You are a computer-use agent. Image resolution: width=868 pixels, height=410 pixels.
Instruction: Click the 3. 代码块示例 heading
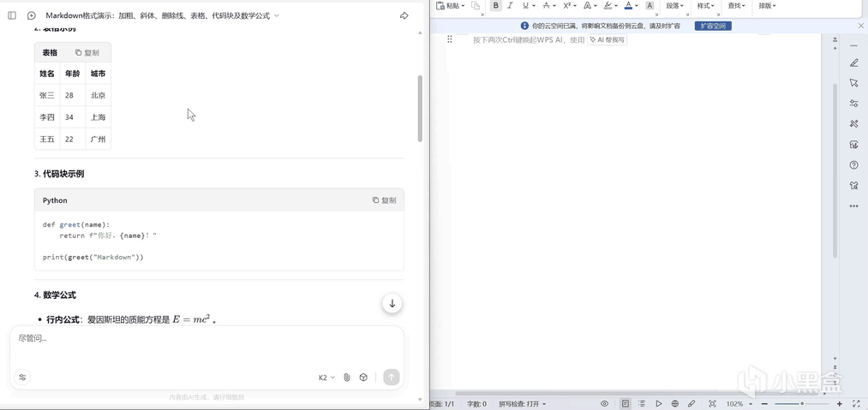[59, 174]
